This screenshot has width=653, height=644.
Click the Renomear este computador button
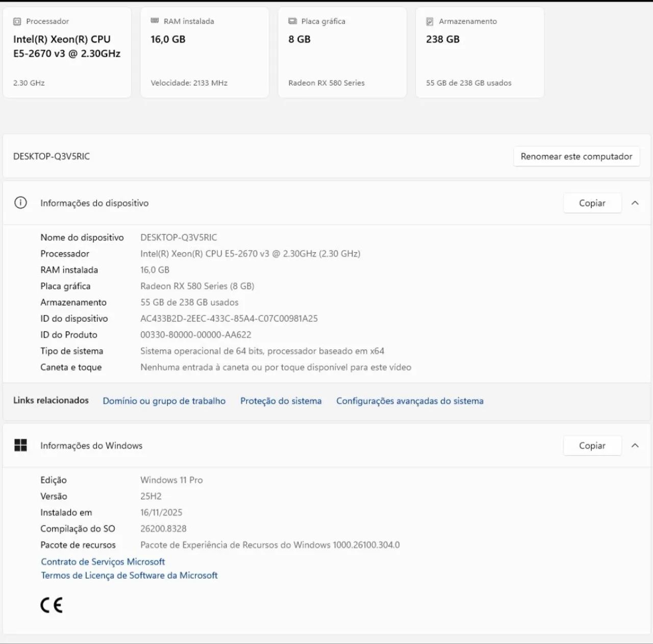[x=576, y=157]
